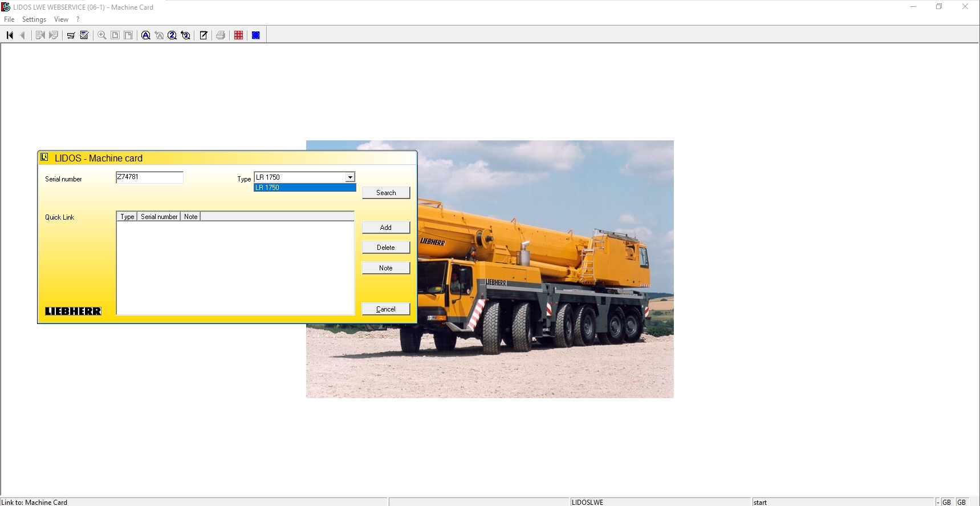Click the Search A magnifier icon

(146, 35)
